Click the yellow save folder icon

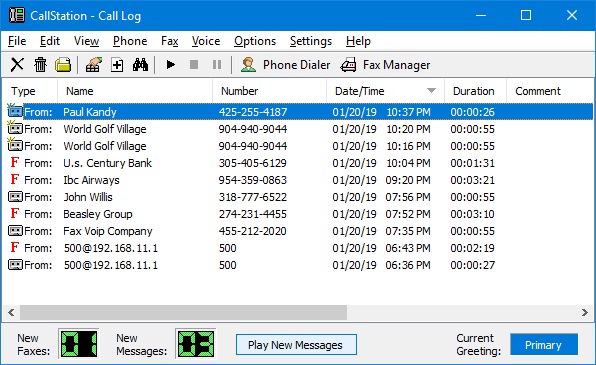click(x=63, y=65)
